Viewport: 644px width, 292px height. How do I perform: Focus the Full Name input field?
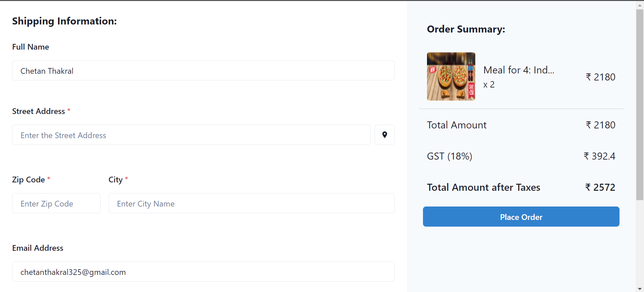pyautogui.click(x=203, y=70)
